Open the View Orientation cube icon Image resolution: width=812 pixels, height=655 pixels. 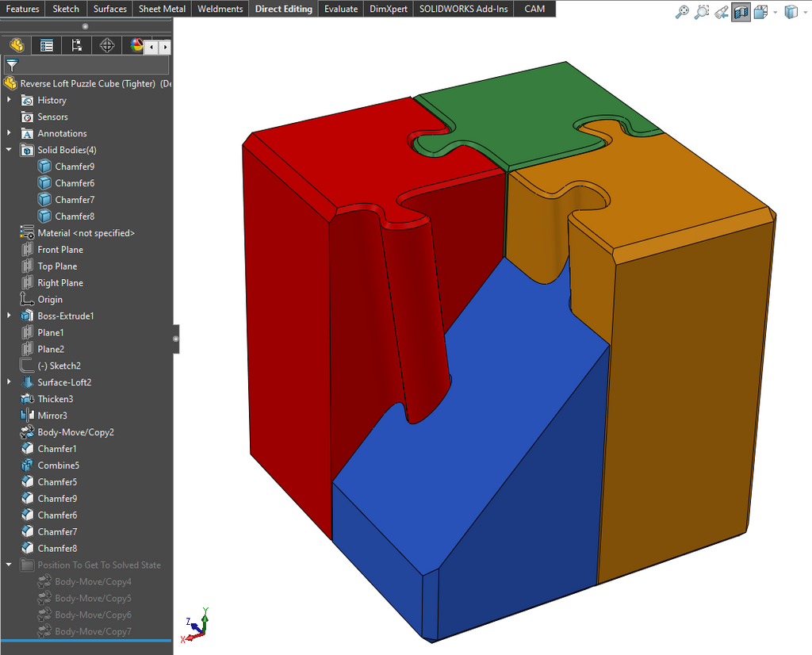tap(760, 12)
